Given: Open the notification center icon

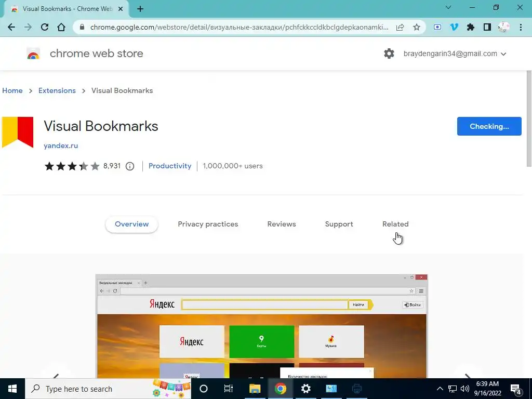Looking at the screenshot, I should coord(516,389).
